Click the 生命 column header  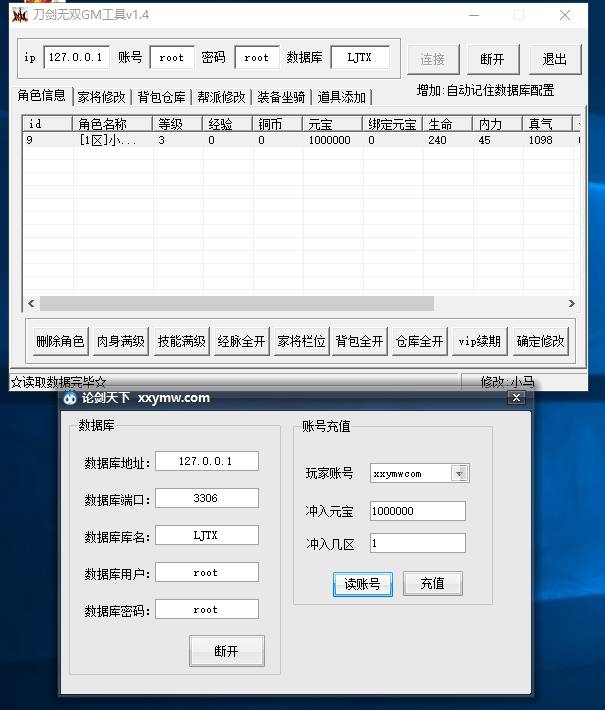448,124
